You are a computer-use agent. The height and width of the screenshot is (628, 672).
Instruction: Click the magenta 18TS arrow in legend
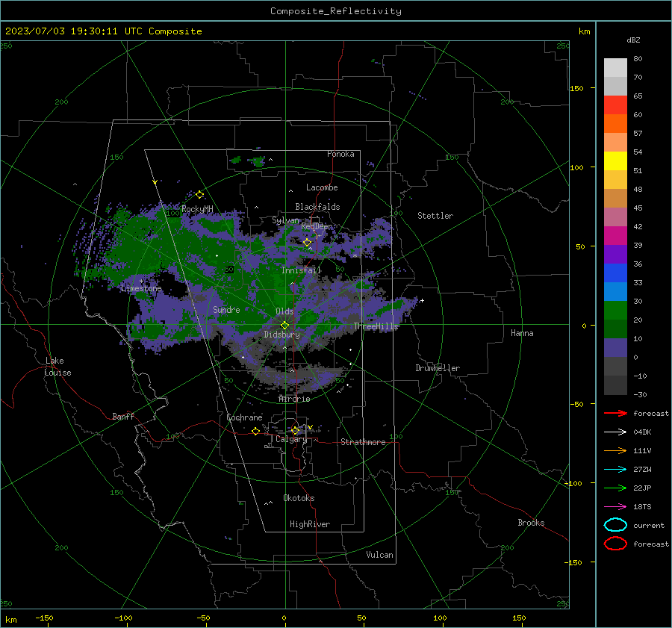[615, 507]
